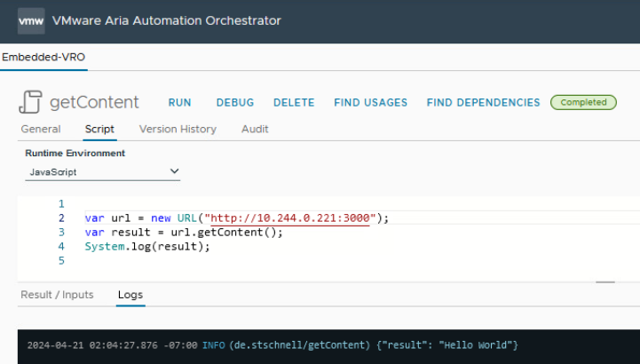
Task: Click the {"result": "Hello World"} log output
Action: (447, 345)
